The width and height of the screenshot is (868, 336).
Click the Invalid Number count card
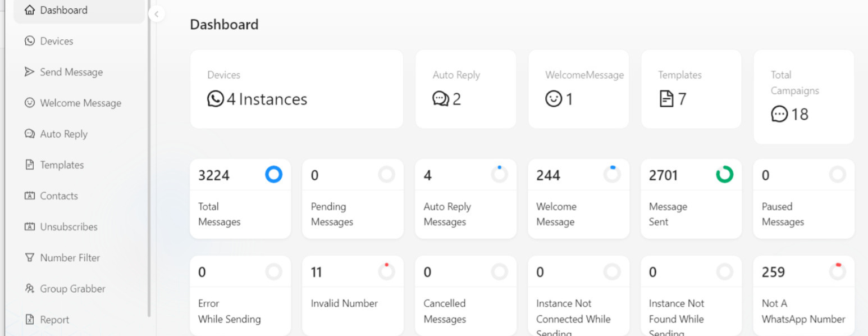click(353, 295)
